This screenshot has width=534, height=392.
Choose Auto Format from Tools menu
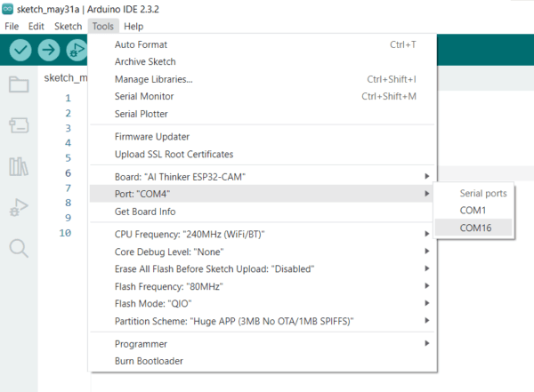(263, 44)
